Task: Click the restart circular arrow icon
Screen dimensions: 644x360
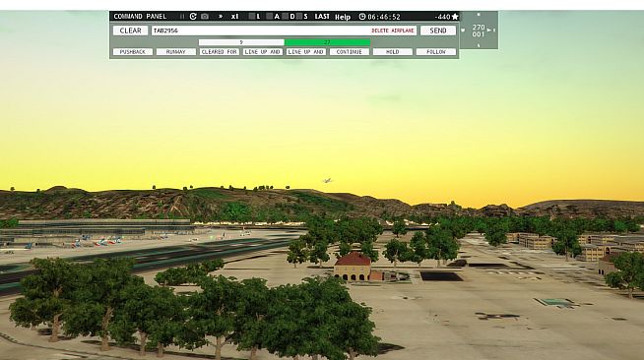Action: [x=193, y=17]
